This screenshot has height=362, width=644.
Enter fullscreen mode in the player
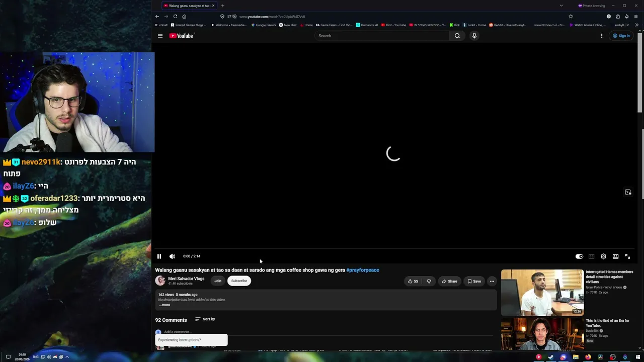pyautogui.click(x=627, y=256)
